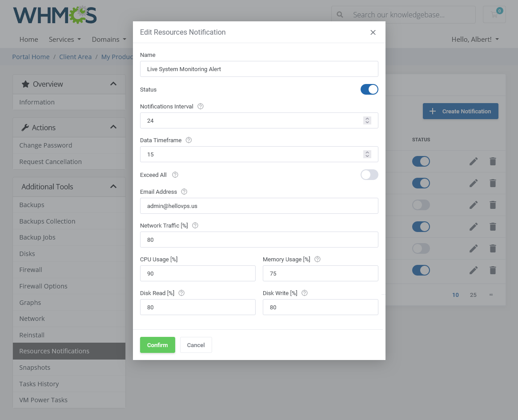Click help icon beside Email Address label
The width and height of the screenshot is (518, 420).
click(184, 192)
